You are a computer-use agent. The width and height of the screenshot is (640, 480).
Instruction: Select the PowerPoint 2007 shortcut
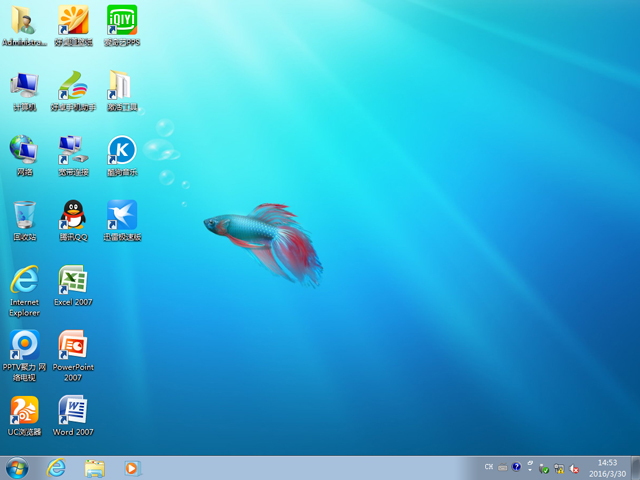(73, 346)
